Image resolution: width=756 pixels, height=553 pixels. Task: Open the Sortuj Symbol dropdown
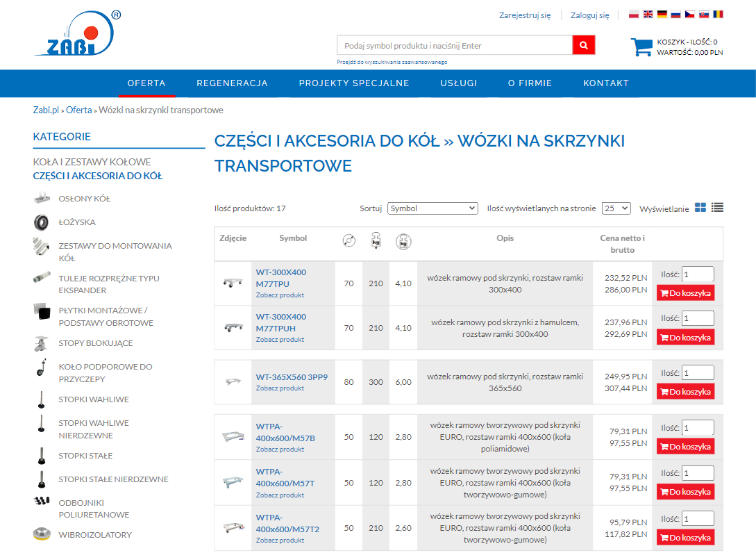[x=432, y=208]
